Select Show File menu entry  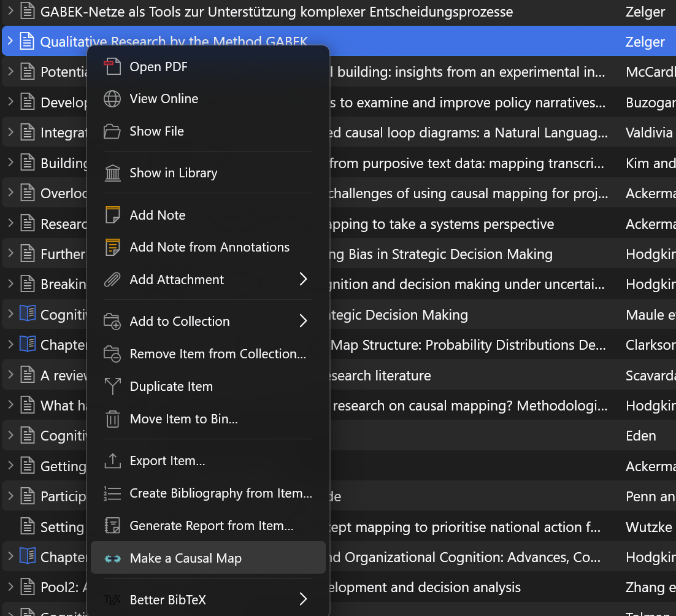coord(208,131)
